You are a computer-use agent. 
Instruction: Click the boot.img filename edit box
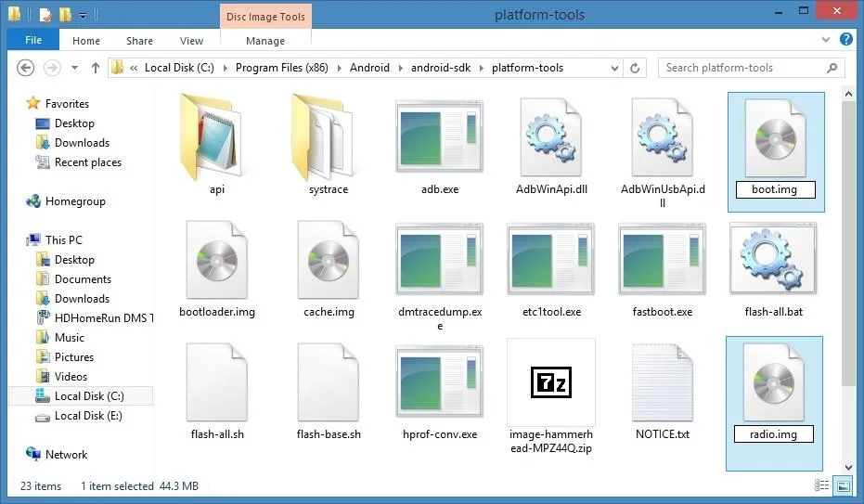click(x=775, y=189)
